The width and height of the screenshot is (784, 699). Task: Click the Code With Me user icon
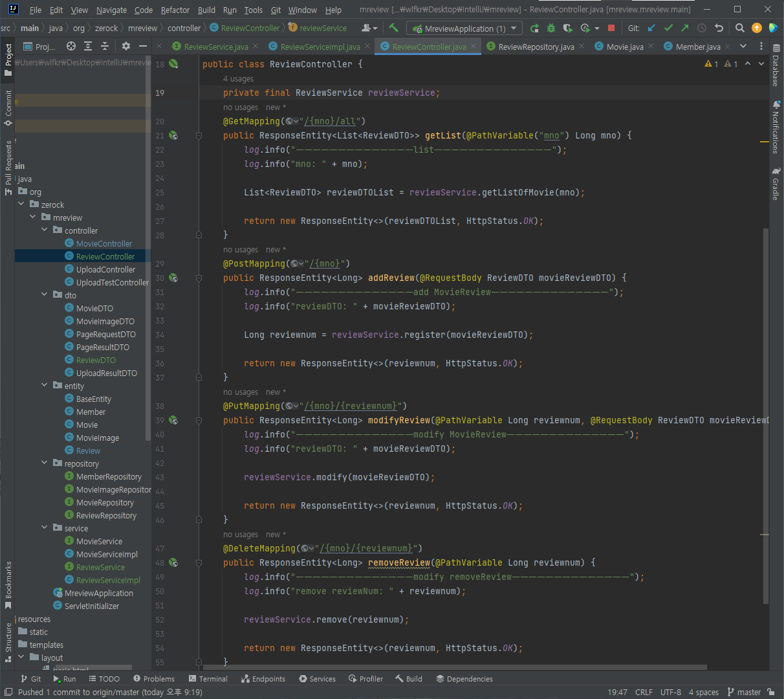point(369,28)
